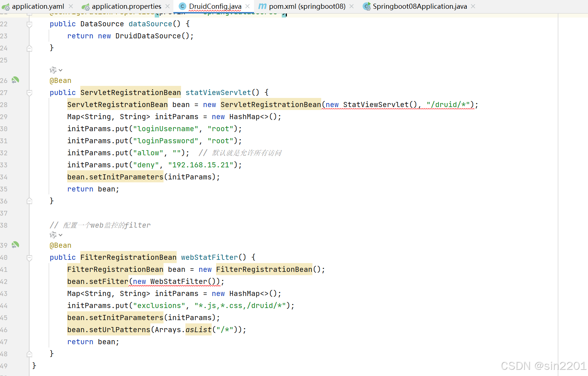Click return bean on line 47

point(93,342)
